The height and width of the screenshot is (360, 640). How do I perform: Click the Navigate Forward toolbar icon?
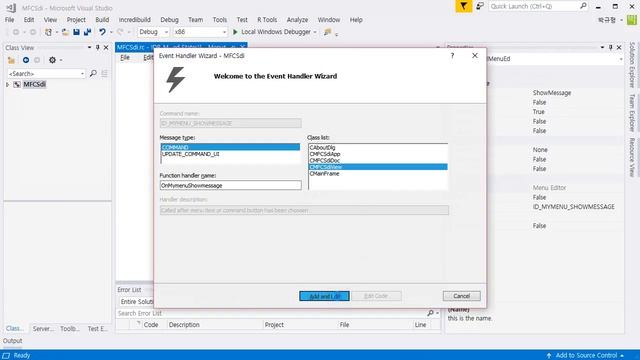(x=33, y=32)
